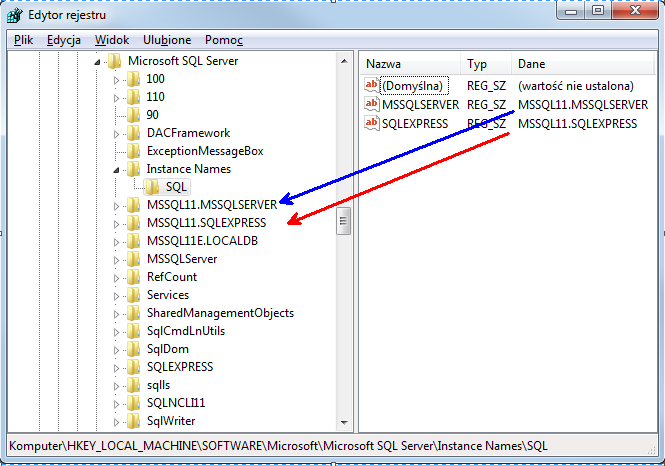Collapse the Instance Names key

pyautogui.click(x=116, y=170)
